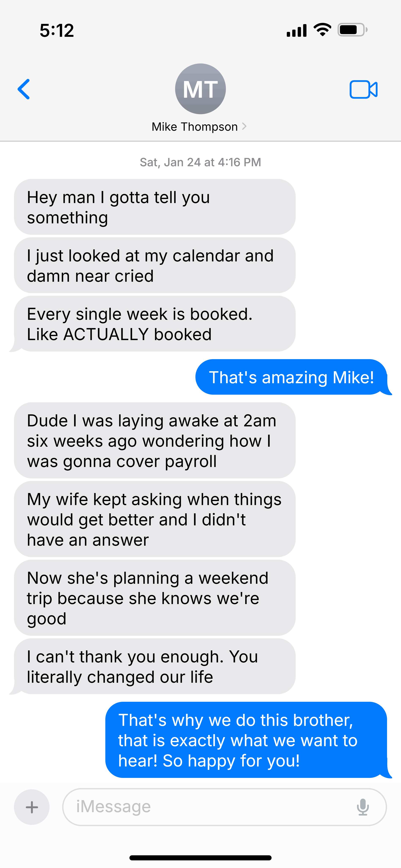Tap the home indicator bar
Viewport: 401px width, 868px height.
200,856
